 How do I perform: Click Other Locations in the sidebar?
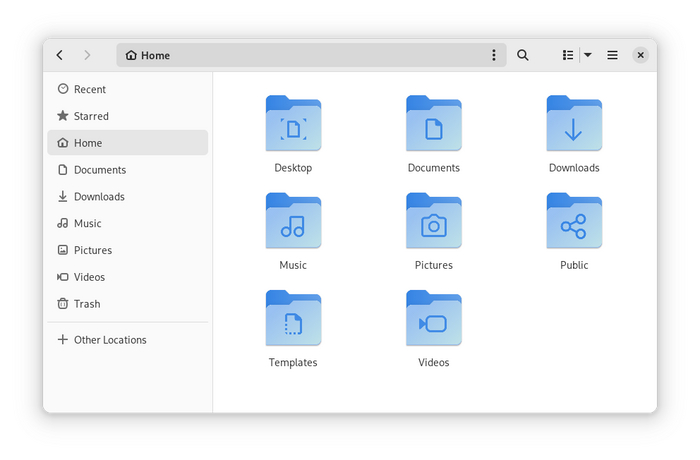(110, 340)
